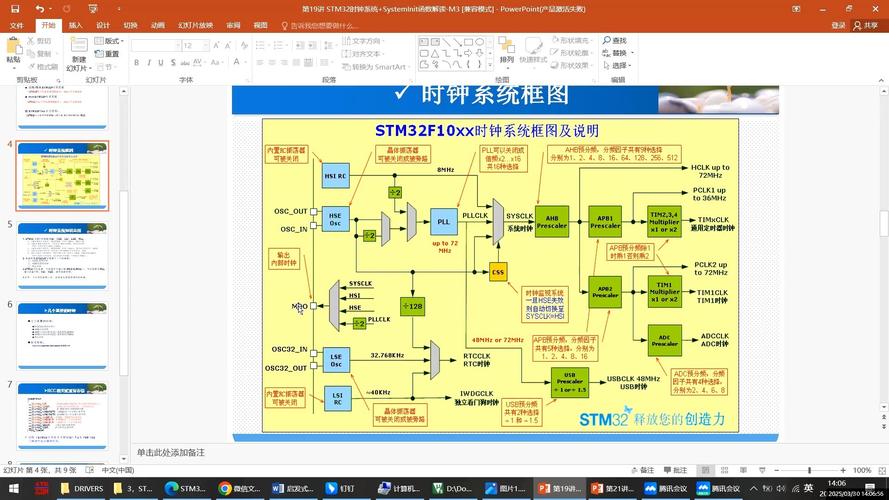
Task: Open 选择 select dropdown
Action: tap(618, 65)
